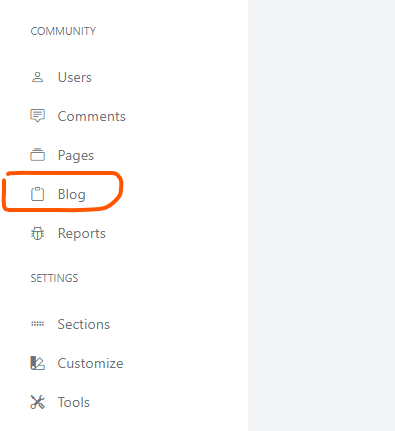Click the SETTINGS section heading
395x431 pixels.
54,278
